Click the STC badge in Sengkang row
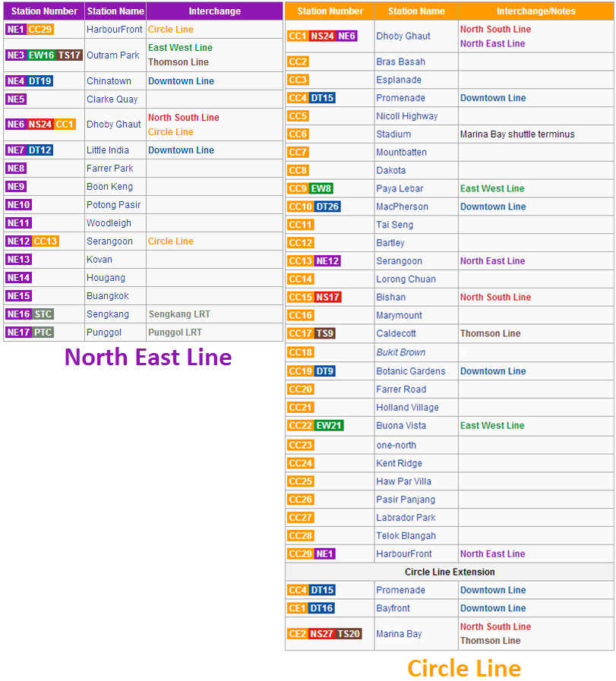This screenshot has height=681, width=616. [43, 314]
